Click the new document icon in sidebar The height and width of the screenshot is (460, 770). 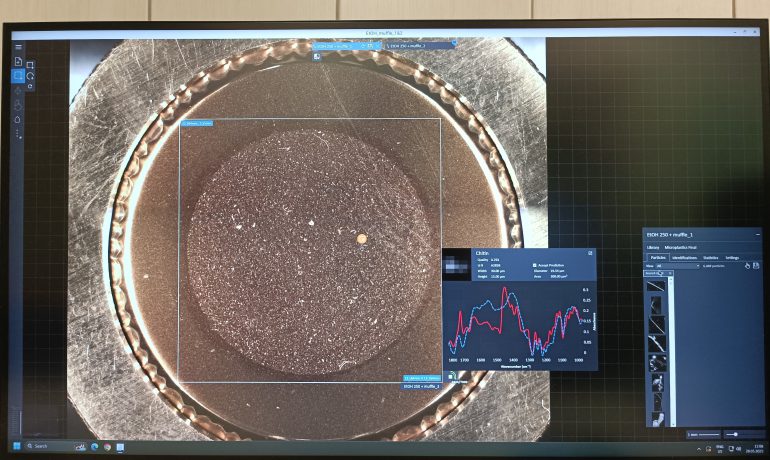pos(18,62)
